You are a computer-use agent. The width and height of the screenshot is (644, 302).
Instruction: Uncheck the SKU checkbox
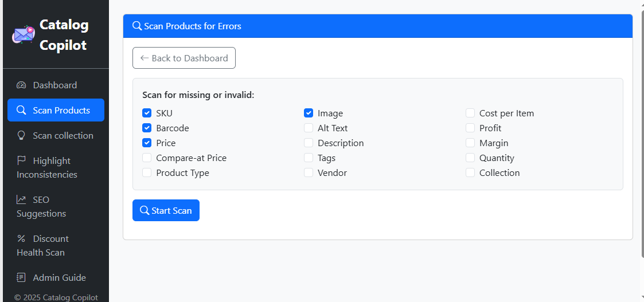pos(147,113)
